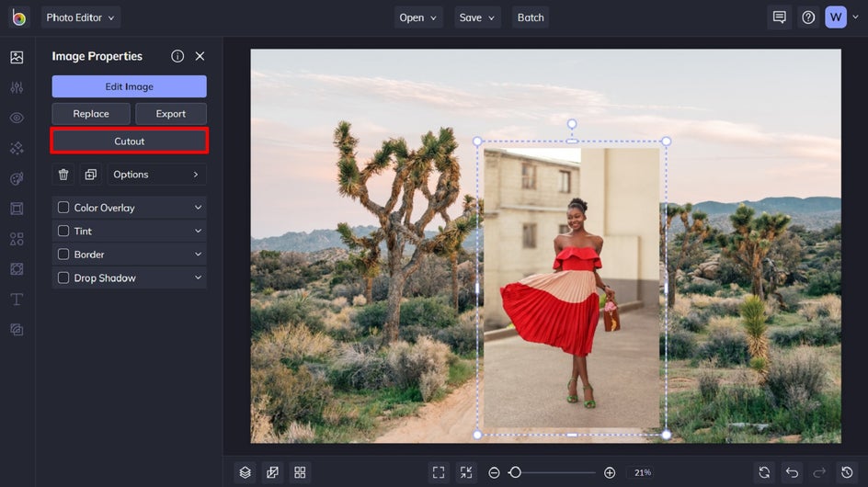868x487 pixels.
Task: Click the zoom slider handle
Action: coord(515,472)
